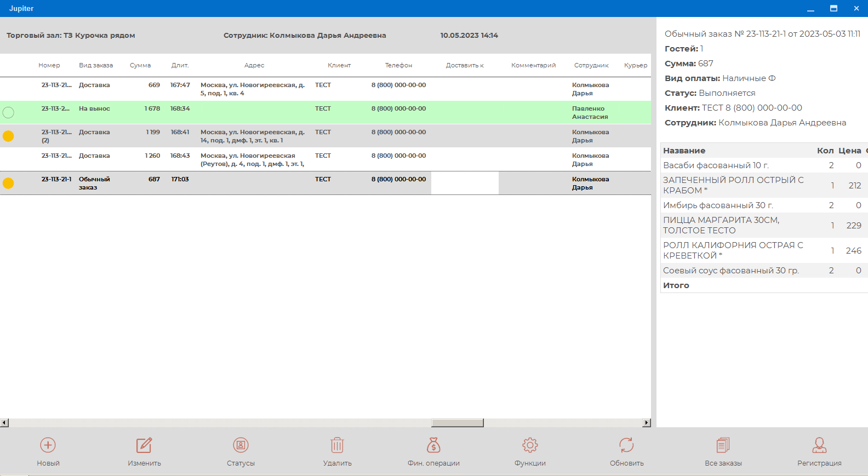Select the Обычный заказ row with sum 687
Image resolution: width=868 pixels, height=476 pixels.
click(325, 183)
